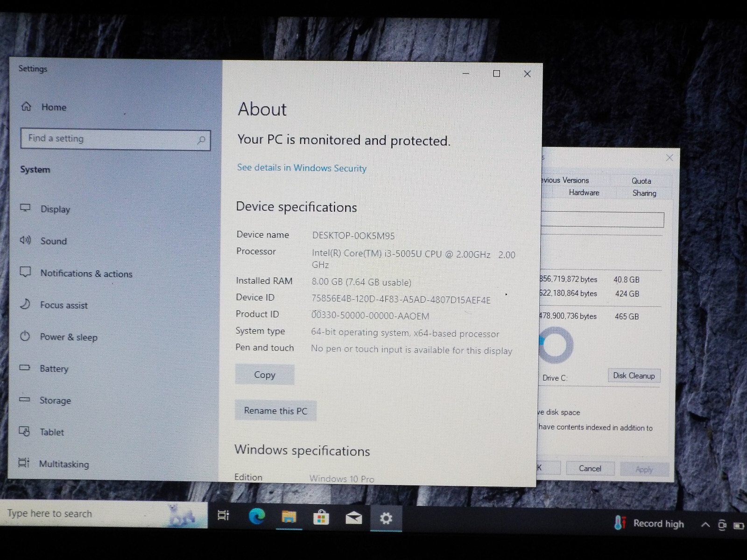Select device name DESKTOP-0OK5M95 text

[353, 235]
